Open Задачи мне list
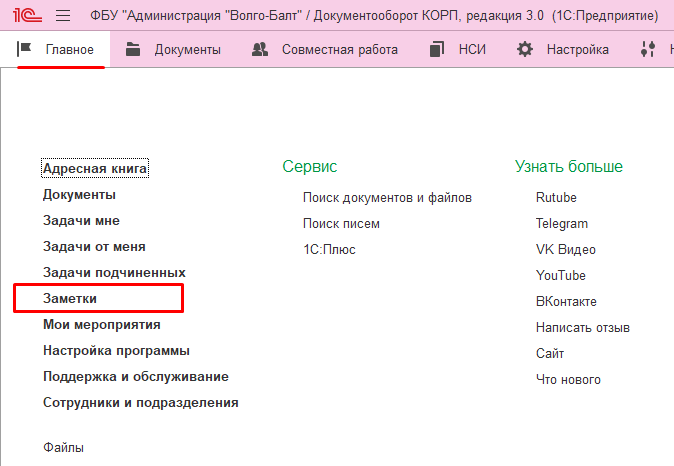674x466 pixels. (x=81, y=221)
